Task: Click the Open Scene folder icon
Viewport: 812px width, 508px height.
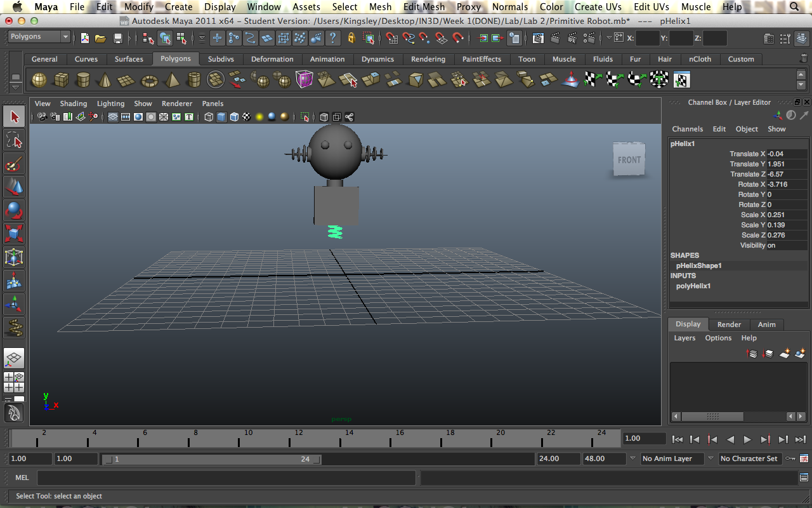Action: pos(101,38)
